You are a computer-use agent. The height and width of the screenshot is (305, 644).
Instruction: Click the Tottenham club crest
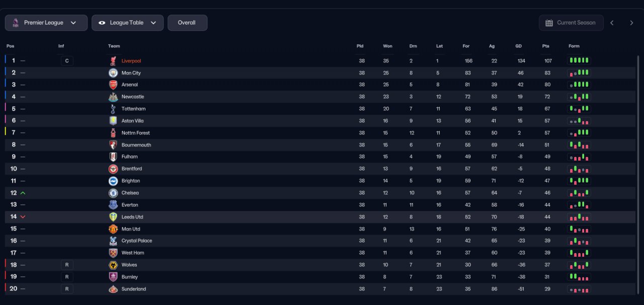(113, 109)
